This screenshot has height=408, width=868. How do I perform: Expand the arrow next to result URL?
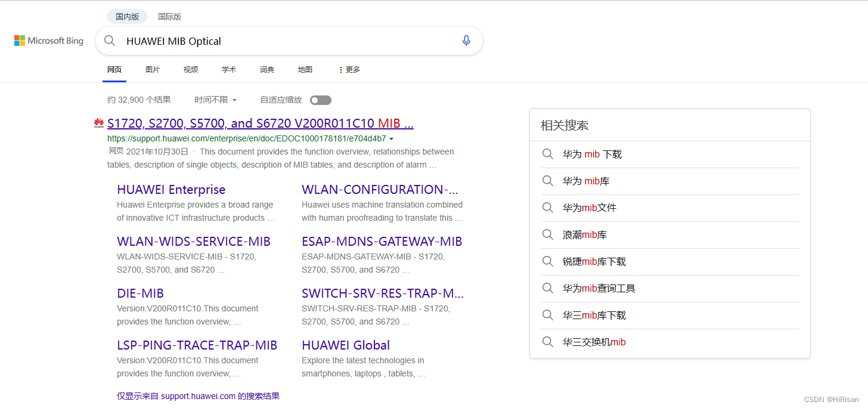(391, 139)
